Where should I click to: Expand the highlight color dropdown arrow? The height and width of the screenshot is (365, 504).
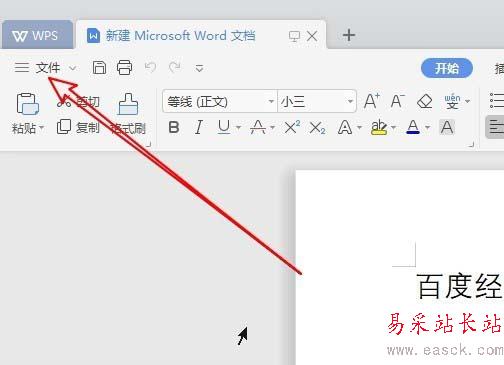click(x=393, y=128)
